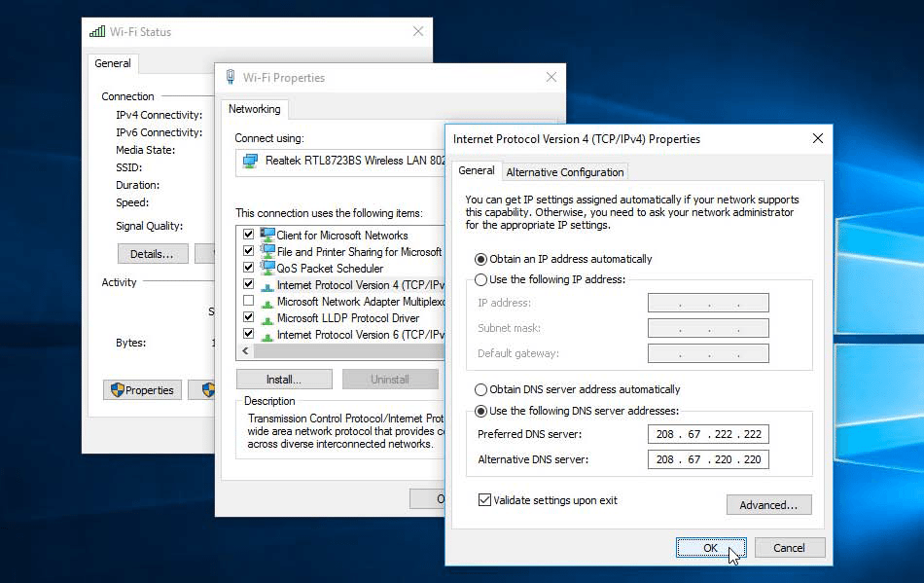Open Advanced settings
Image resolution: width=924 pixels, height=583 pixels.
768,505
